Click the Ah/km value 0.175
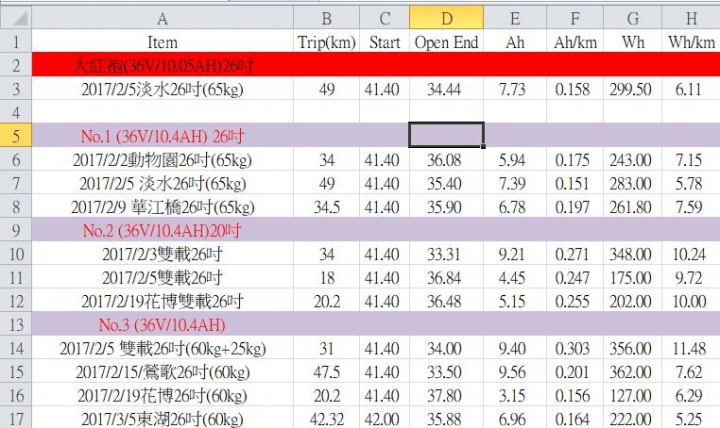This screenshot has height=428, width=720. pyautogui.click(x=575, y=159)
